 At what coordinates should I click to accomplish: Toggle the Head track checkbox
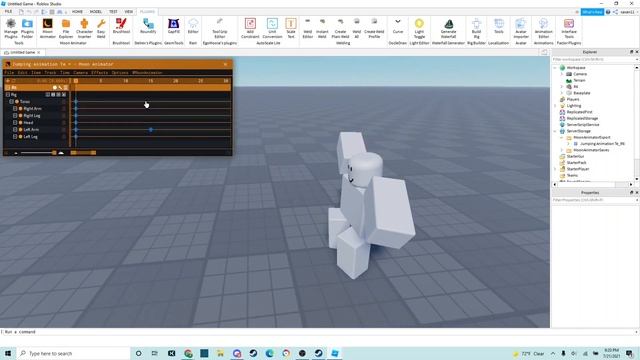(15, 122)
